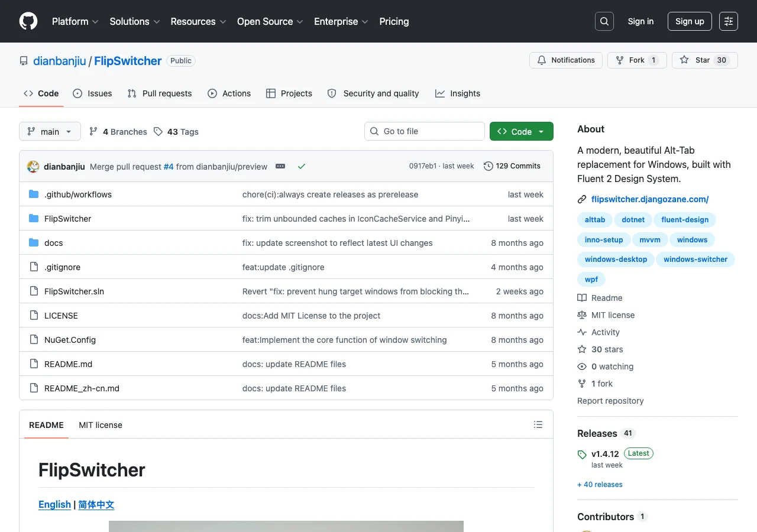Image resolution: width=757 pixels, height=532 pixels.
Task: Switch to the Pull requests tab
Action: pyautogui.click(x=160, y=93)
